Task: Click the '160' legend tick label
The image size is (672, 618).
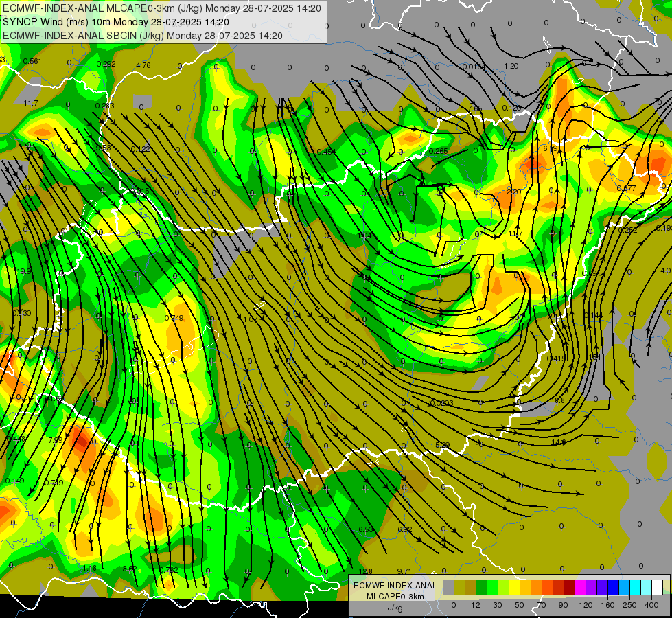Action: pyautogui.click(x=607, y=605)
